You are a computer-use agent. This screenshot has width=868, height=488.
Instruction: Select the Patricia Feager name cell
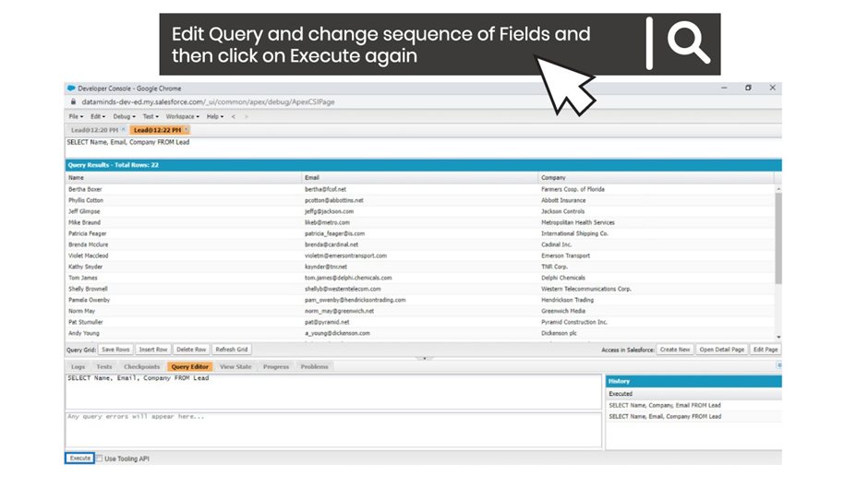point(183,233)
